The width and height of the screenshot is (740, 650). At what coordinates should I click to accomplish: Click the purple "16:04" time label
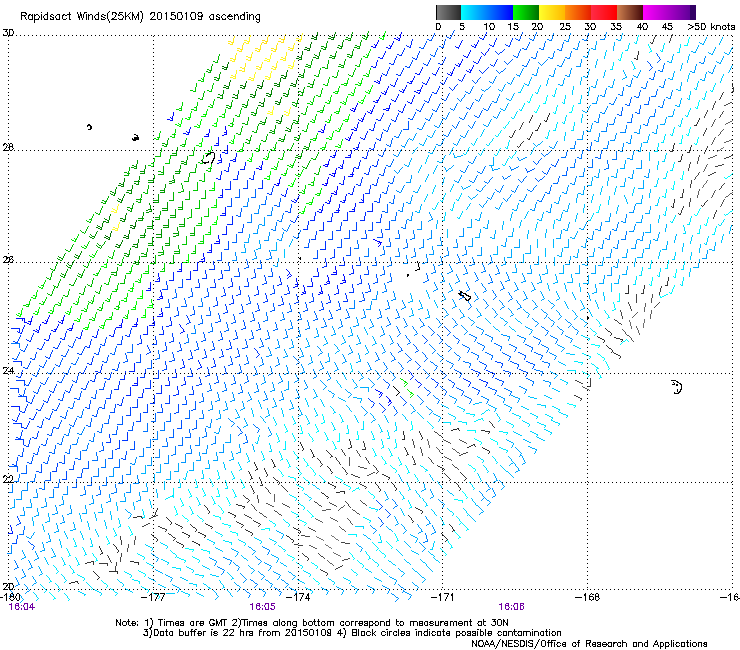[22, 607]
